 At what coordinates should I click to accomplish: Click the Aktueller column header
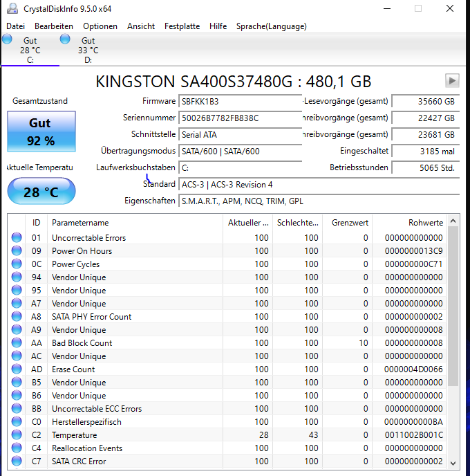[x=247, y=223]
